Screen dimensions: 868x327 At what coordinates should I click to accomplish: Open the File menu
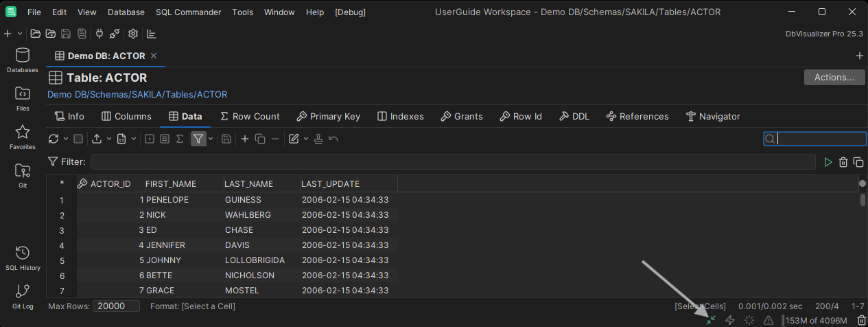click(34, 12)
